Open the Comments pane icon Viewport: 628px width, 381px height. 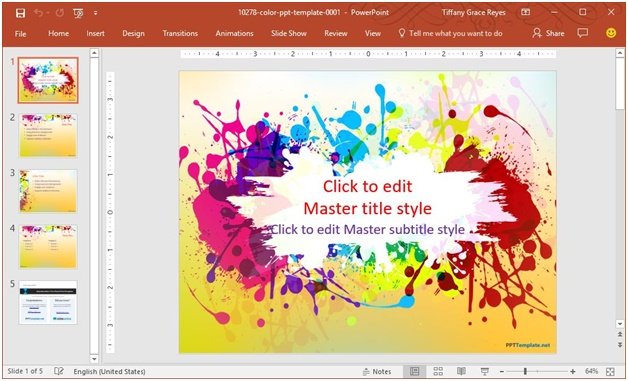point(583,33)
